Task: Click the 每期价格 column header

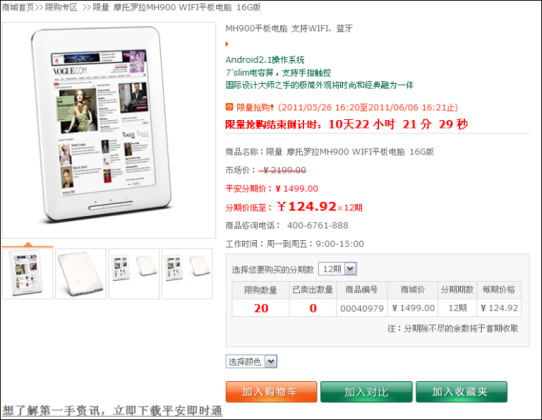Action: point(499,290)
